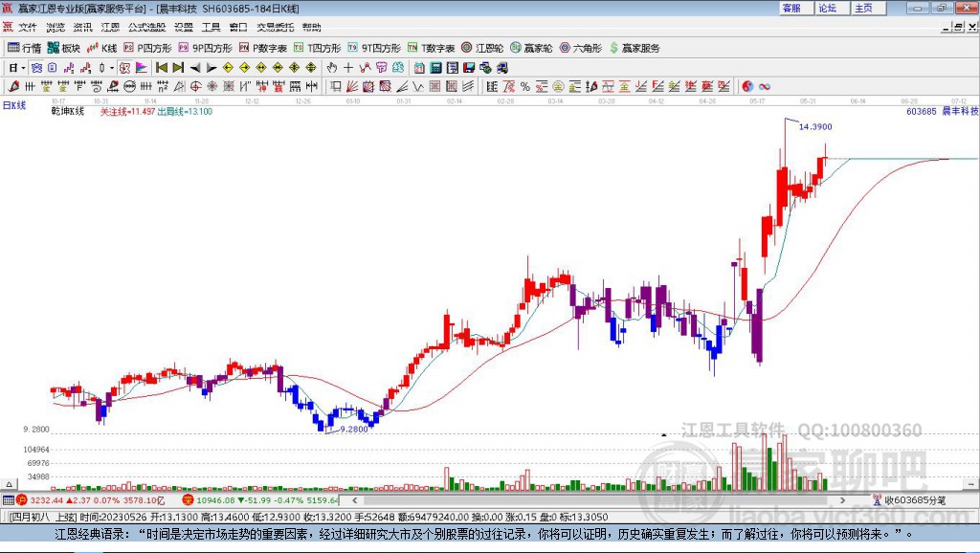Click the yin-yang taiji icon
Image resolution: width=980 pixels, height=553 pixels.
747,87
